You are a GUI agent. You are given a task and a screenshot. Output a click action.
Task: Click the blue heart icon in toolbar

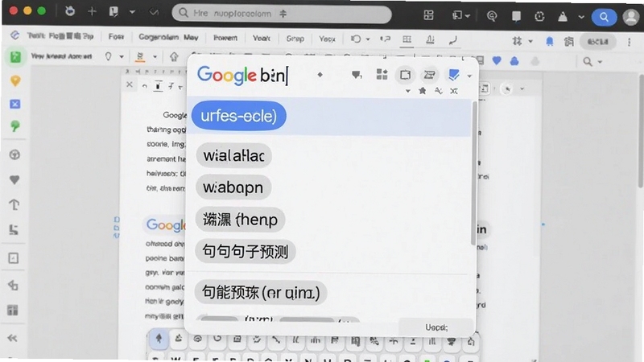coord(497,61)
